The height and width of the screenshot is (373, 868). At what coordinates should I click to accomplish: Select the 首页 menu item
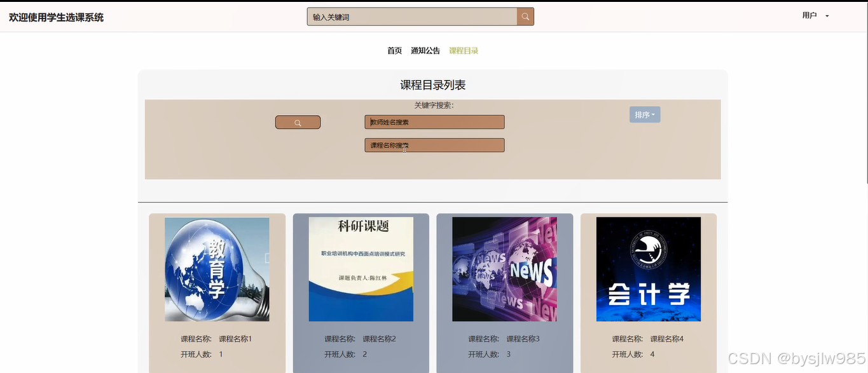pos(394,50)
